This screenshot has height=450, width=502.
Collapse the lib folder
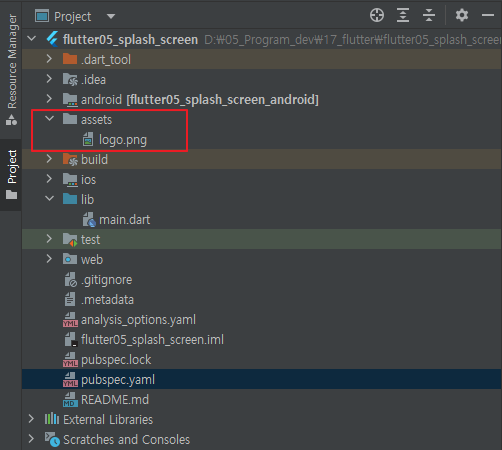[x=49, y=199]
